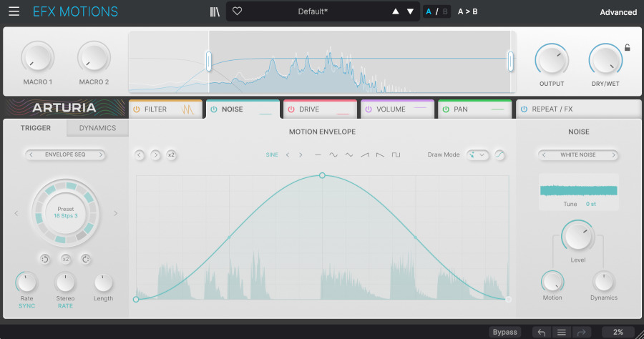Open the VOLUME tab
This screenshot has width=644, height=339.
(398, 109)
